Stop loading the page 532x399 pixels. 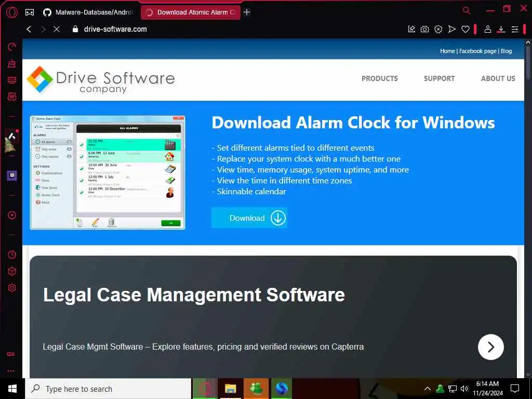coord(57,29)
